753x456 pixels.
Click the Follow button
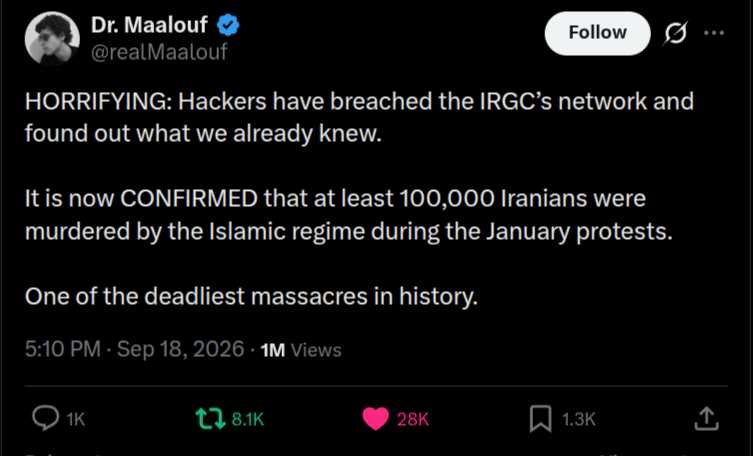(x=597, y=33)
